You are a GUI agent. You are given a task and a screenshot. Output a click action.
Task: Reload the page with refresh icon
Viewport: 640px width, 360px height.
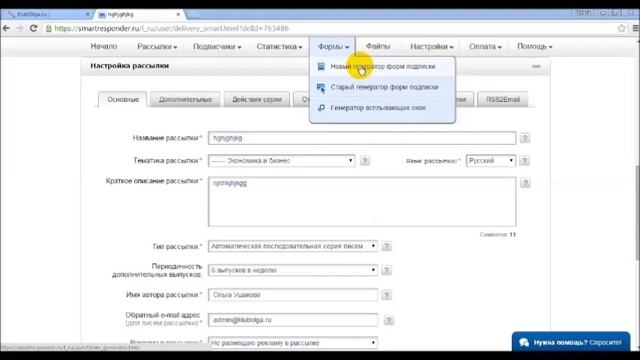pyautogui.click(x=33, y=28)
